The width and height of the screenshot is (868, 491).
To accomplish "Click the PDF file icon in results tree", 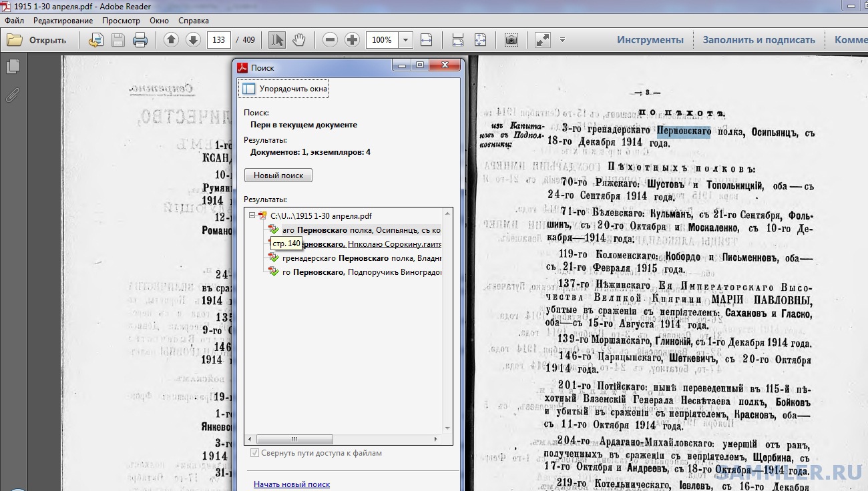I will point(262,216).
